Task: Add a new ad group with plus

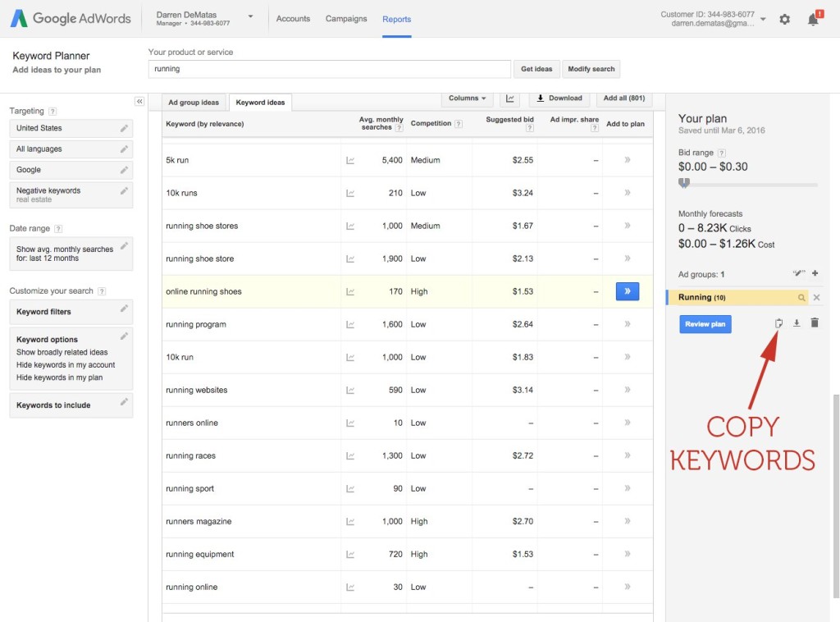Action: pyautogui.click(x=815, y=274)
